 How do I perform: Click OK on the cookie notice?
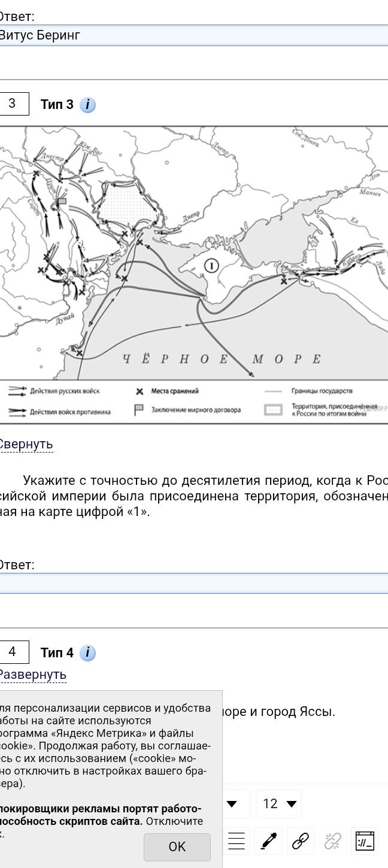point(177,846)
